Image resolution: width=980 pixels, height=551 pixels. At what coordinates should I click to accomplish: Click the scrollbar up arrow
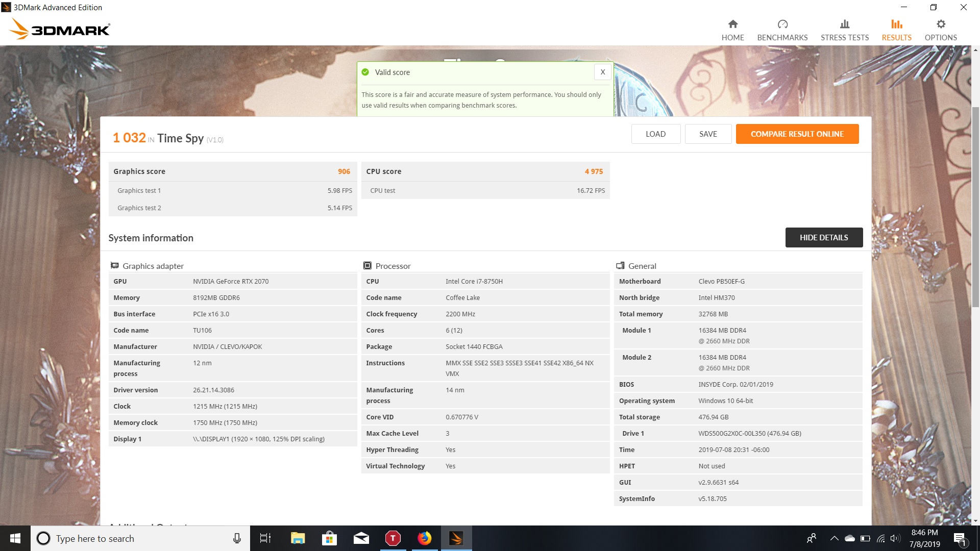(975, 50)
